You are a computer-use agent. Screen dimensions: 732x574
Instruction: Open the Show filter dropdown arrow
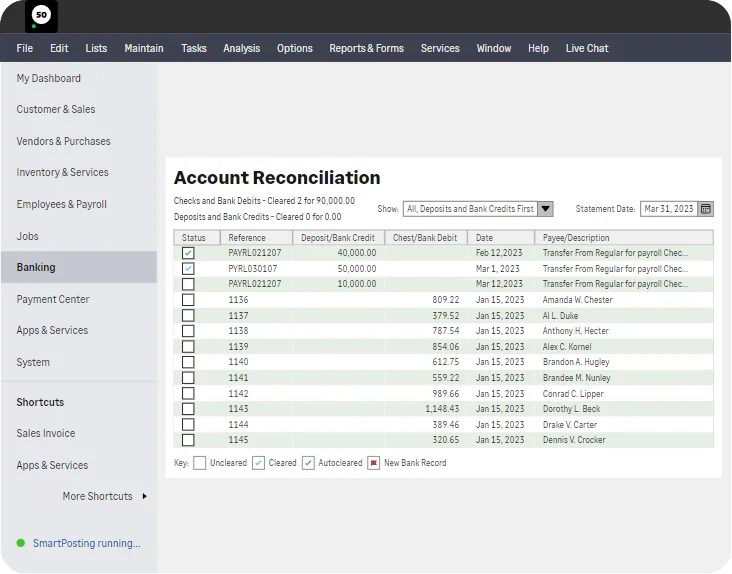coord(545,209)
